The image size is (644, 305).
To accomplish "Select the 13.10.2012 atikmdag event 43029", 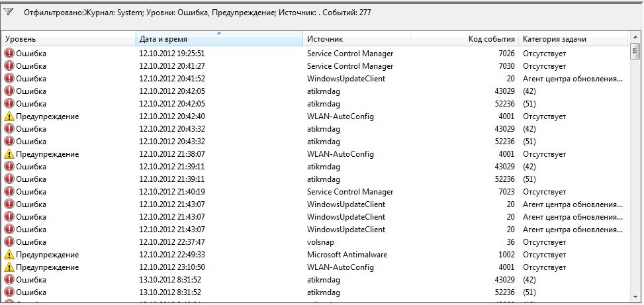I will click(323, 280).
